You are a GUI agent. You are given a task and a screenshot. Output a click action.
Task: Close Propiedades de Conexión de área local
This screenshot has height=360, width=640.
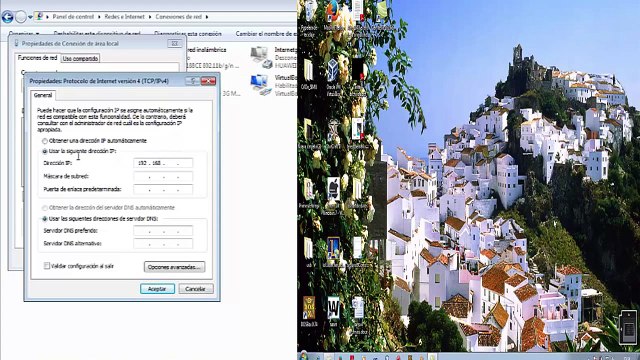pyautogui.click(x=175, y=43)
